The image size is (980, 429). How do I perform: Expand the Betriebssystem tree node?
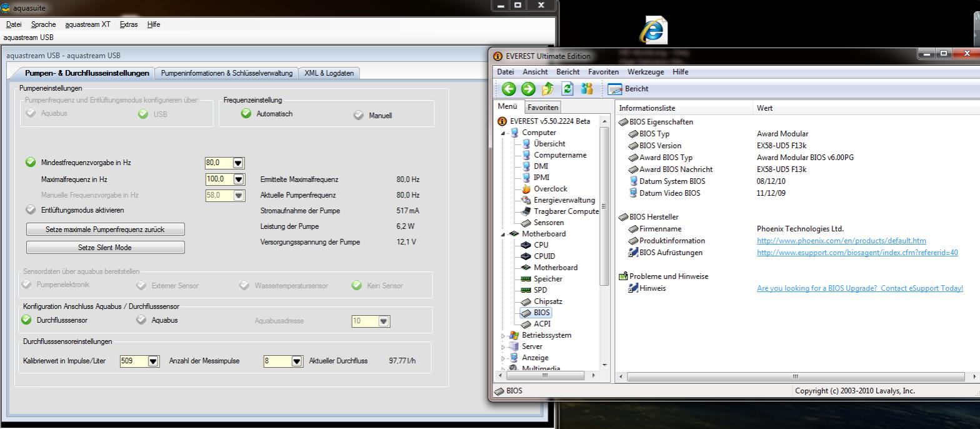503,336
